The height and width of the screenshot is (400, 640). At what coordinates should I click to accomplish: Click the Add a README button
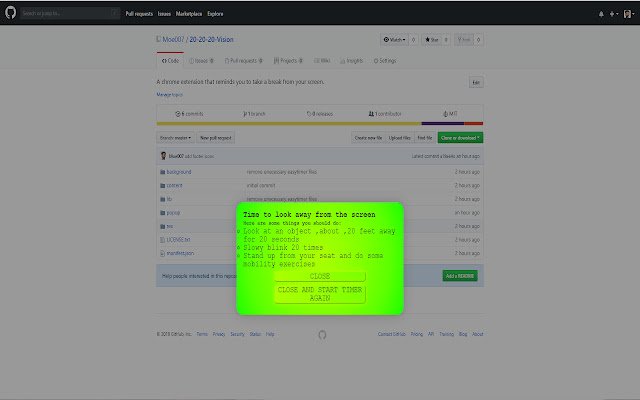[460, 276]
